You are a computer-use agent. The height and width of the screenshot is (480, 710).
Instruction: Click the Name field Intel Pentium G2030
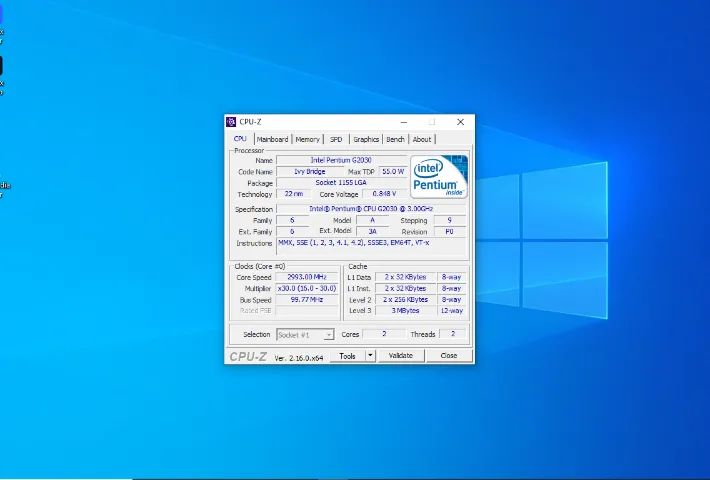(341, 160)
